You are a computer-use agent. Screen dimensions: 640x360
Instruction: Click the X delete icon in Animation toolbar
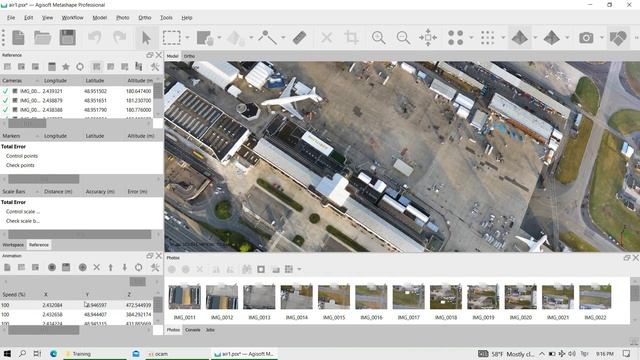pyautogui.click(x=97, y=267)
